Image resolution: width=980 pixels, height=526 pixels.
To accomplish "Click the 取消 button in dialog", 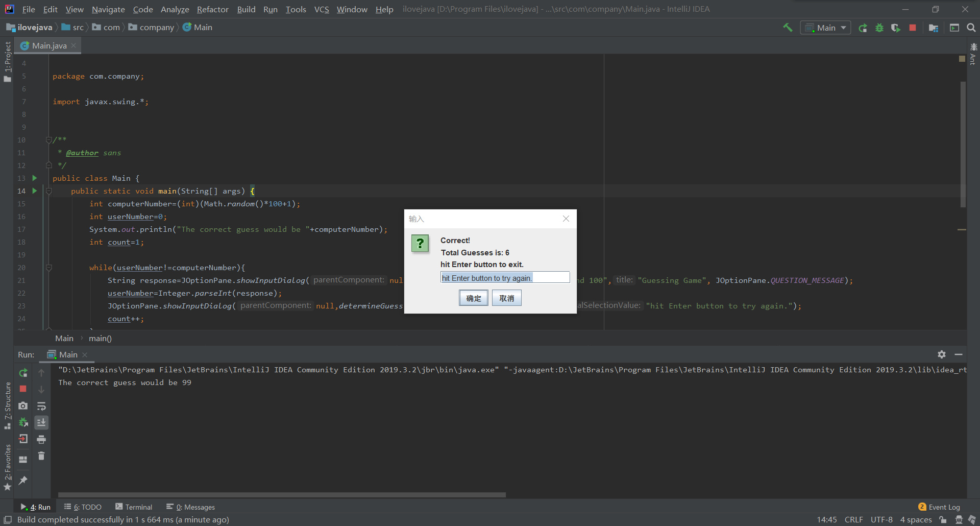I will (507, 298).
